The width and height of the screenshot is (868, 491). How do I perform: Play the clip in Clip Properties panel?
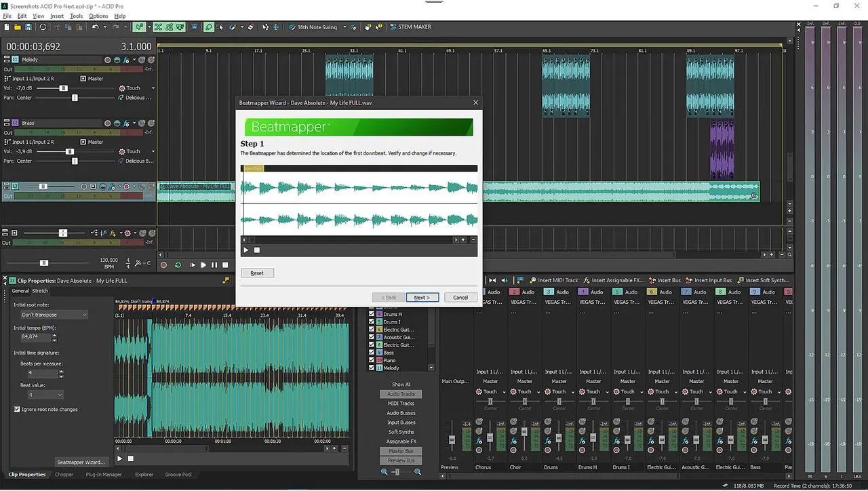[120, 459]
